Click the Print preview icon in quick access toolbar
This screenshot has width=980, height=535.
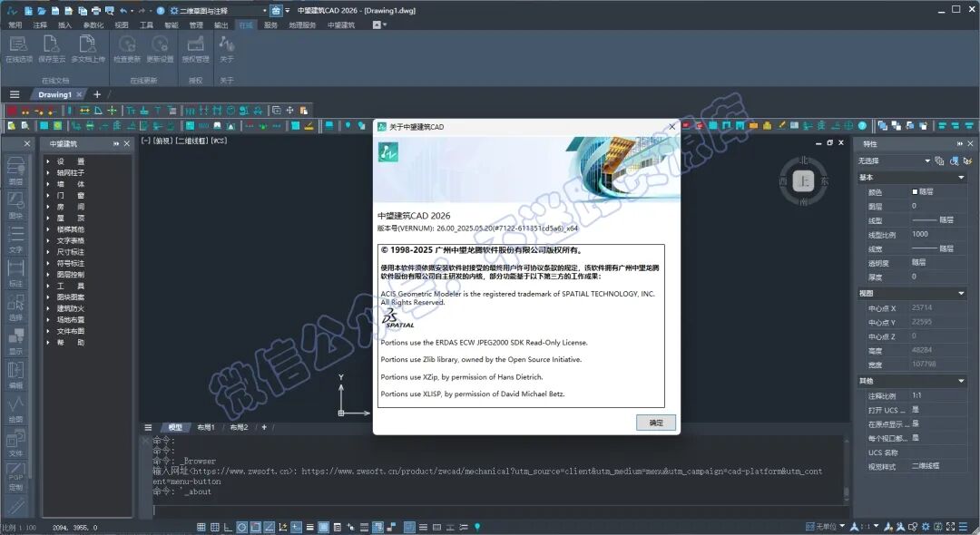(x=110, y=11)
